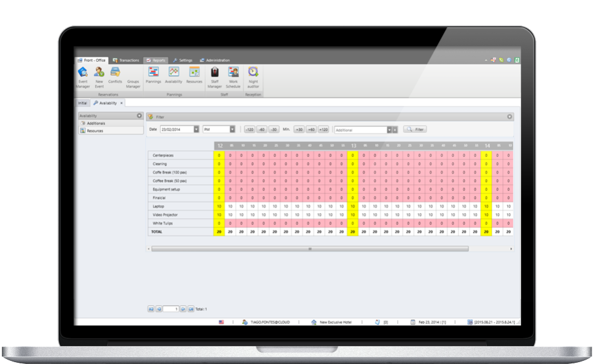594x364 pixels.
Task: Create a New Event
Action: 99,78
